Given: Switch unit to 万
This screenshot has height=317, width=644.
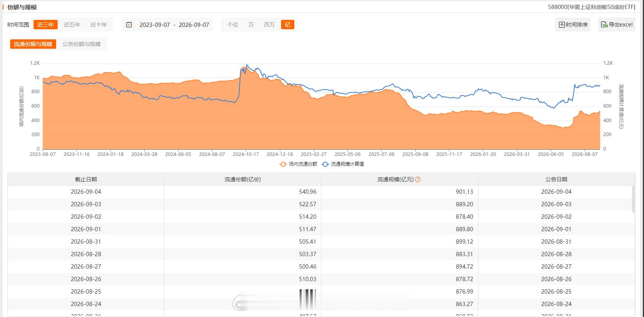Looking at the screenshot, I should (251, 25).
